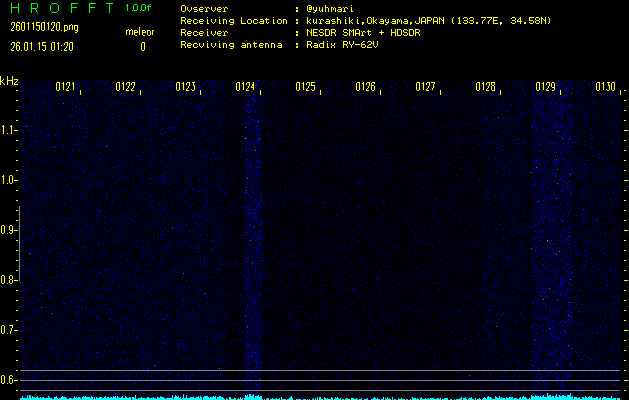
Task: Click the 0127 time marker
Action: point(425,87)
